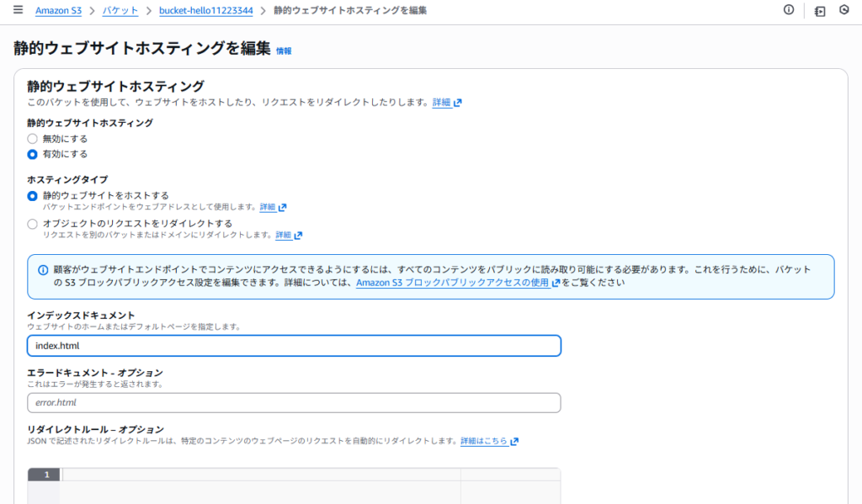The image size is (862, 504).
Task: Click external link icon after ブロックパブリックアクセスの使用
Action: (x=556, y=284)
